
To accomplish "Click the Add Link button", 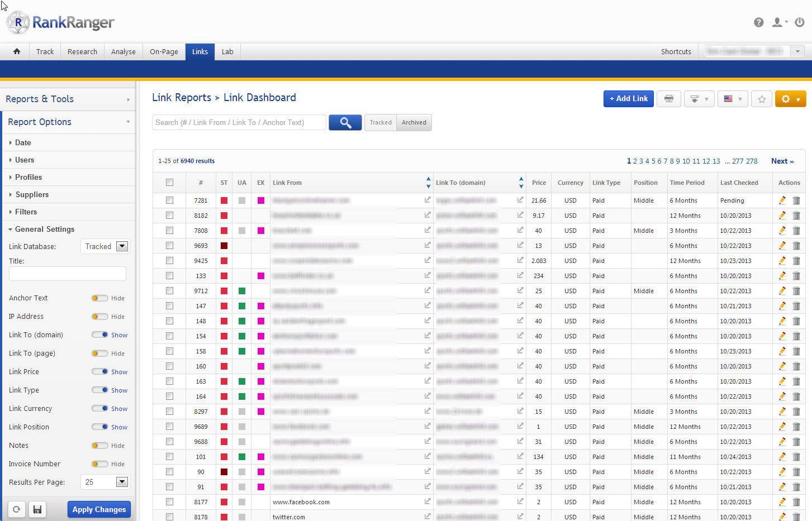I will 628,99.
